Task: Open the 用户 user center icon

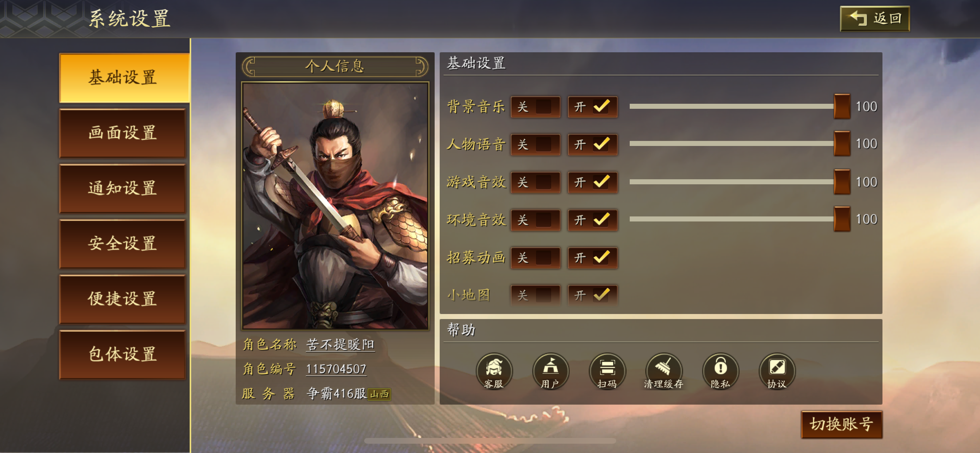Action: [550, 371]
